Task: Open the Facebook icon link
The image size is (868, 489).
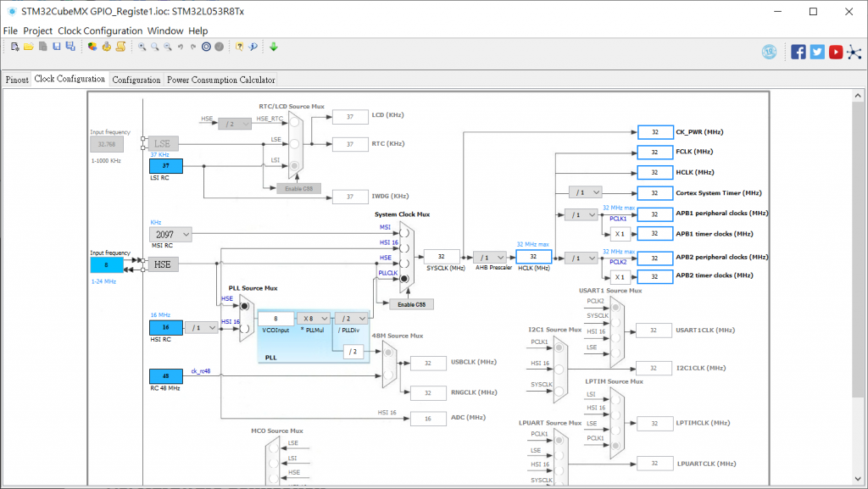Action: tap(798, 52)
